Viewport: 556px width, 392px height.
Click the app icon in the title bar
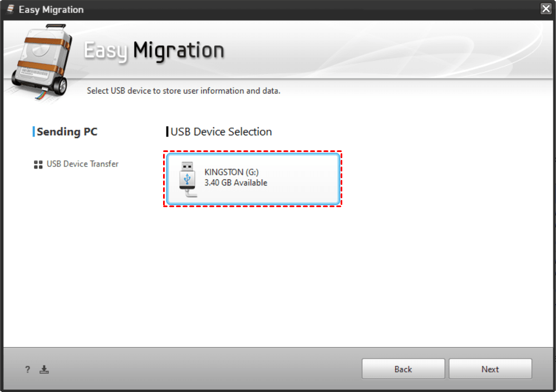tap(10, 9)
